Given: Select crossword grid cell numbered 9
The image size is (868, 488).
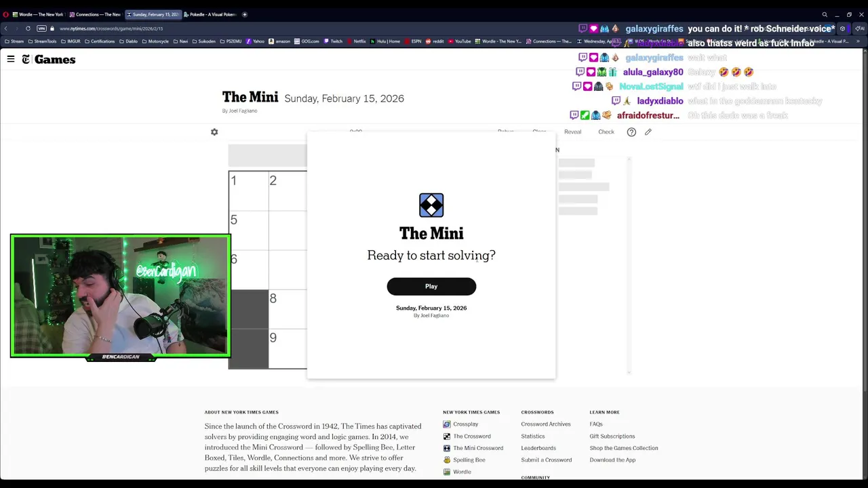Looking at the screenshot, I should tap(288, 349).
